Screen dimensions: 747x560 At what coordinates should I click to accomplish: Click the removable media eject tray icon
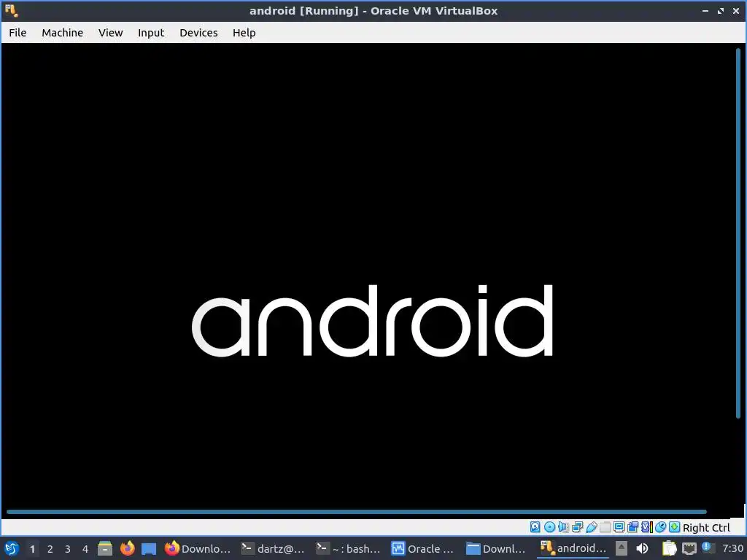point(622,549)
